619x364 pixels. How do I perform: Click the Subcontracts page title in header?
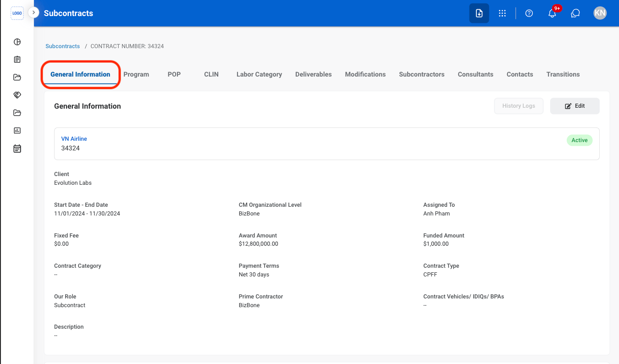tap(68, 13)
